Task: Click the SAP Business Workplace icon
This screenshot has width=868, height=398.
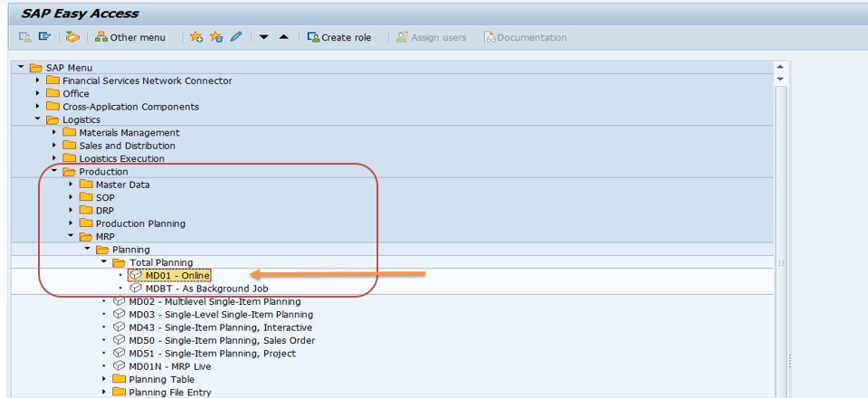Action: point(72,37)
